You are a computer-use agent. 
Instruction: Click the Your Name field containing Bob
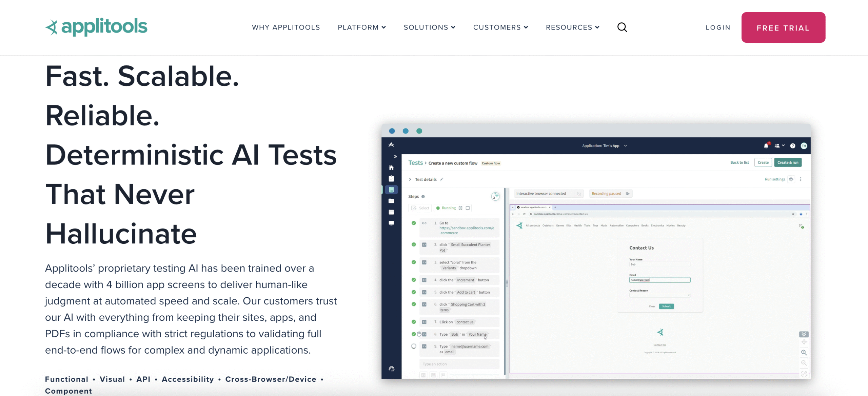660,264
